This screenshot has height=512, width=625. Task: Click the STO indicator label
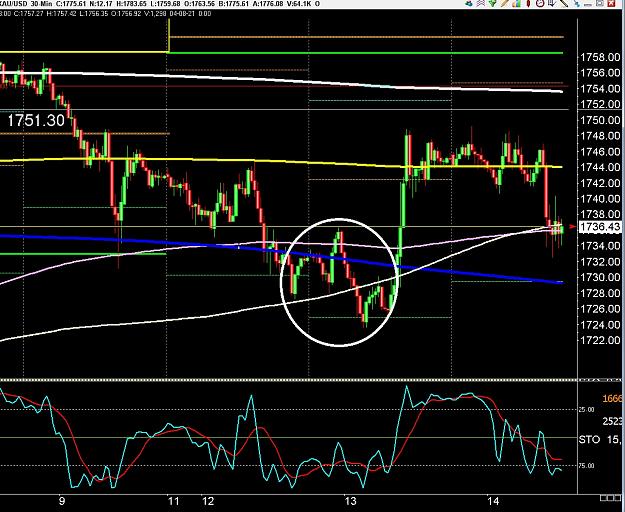click(589, 439)
